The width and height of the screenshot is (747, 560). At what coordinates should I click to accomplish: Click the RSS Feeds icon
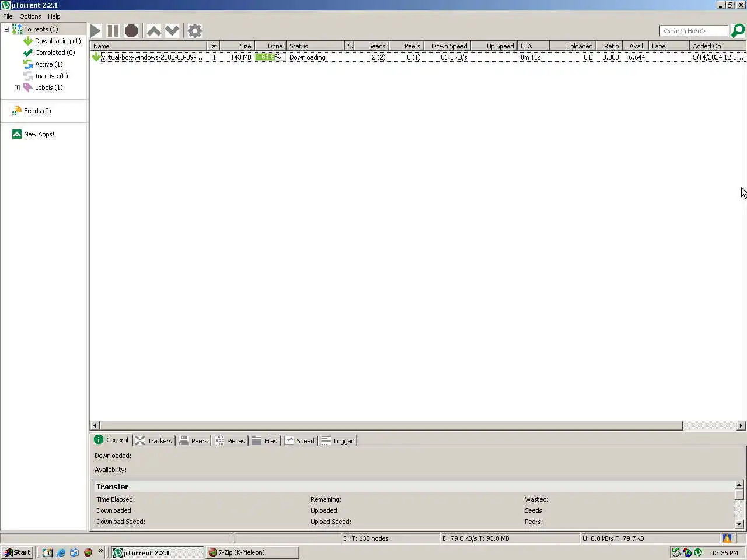click(17, 111)
